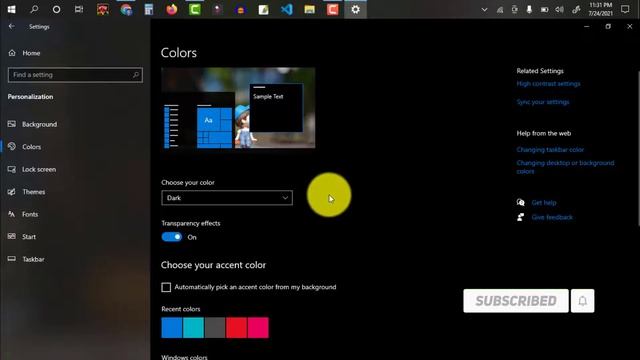Screen dimensions: 640x360
Task: Open Windows Search from the taskbar
Action: [34, 9]
